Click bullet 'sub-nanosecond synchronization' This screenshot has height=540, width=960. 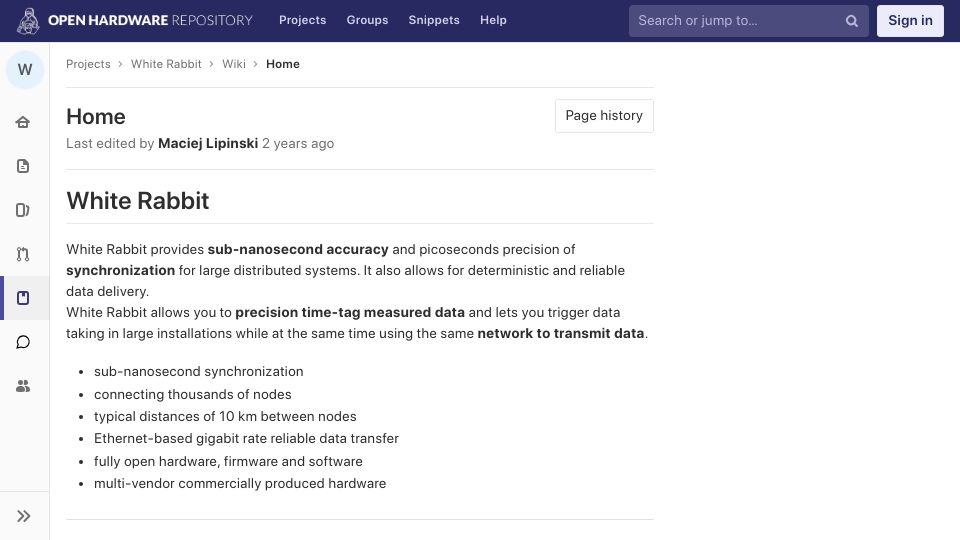pos(198,372)
